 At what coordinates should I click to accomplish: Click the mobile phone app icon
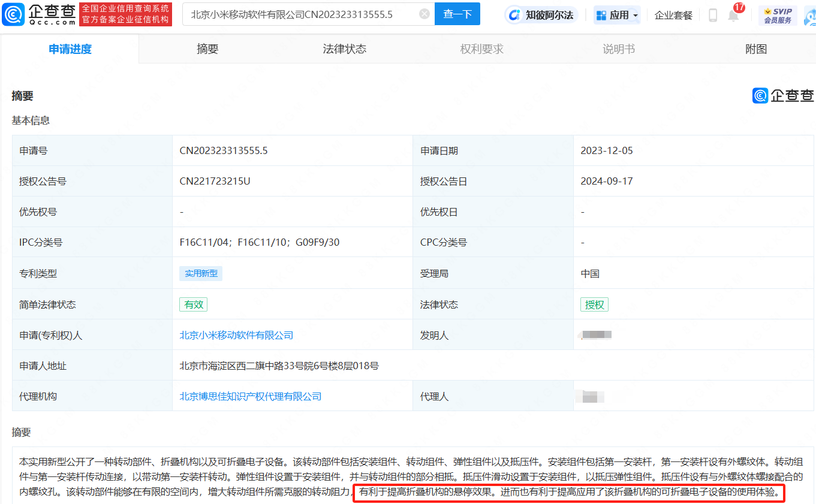tap(712, 16)
